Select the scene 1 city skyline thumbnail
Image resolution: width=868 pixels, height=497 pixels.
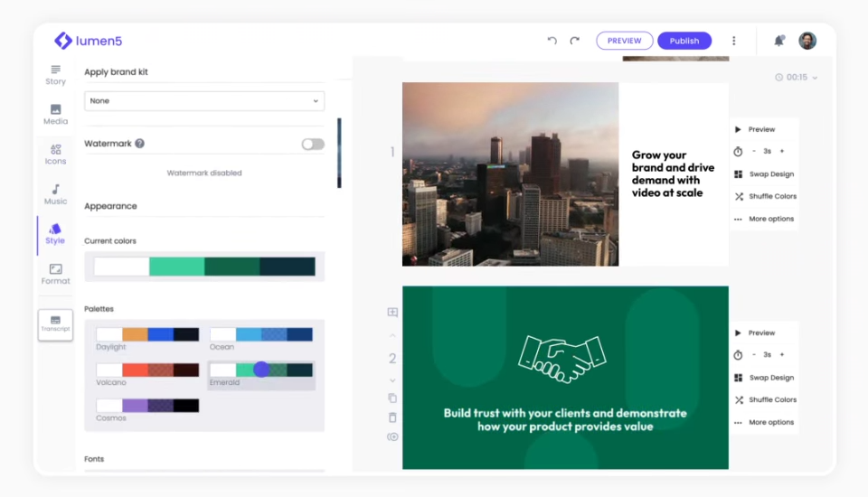pyautogui.click(x=510, y=174)
